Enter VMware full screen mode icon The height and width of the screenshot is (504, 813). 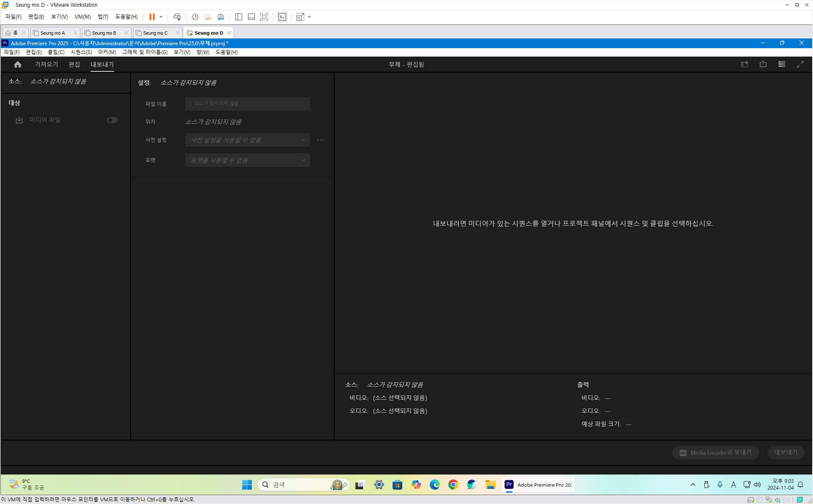pos(264,17)
